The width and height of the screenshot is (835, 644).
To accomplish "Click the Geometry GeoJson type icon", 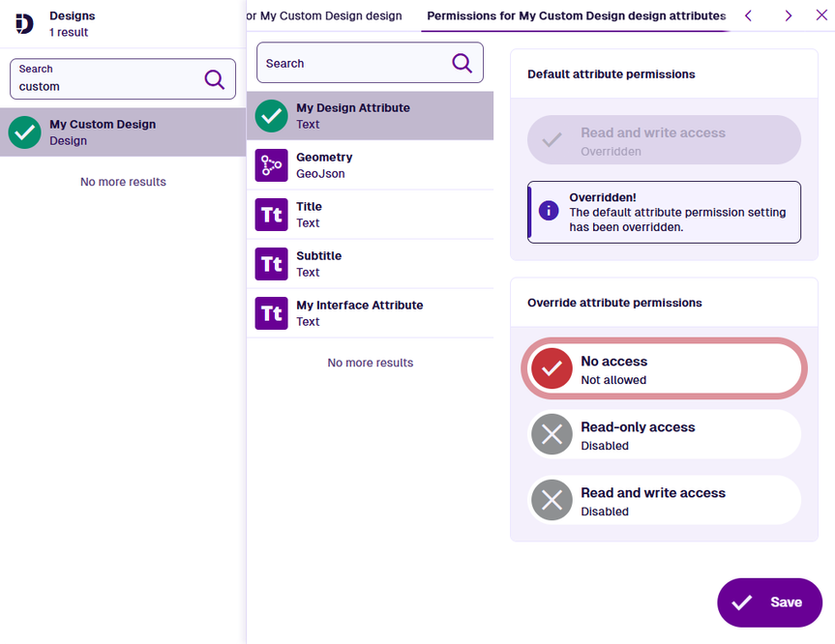I will (x=271, y=165).
